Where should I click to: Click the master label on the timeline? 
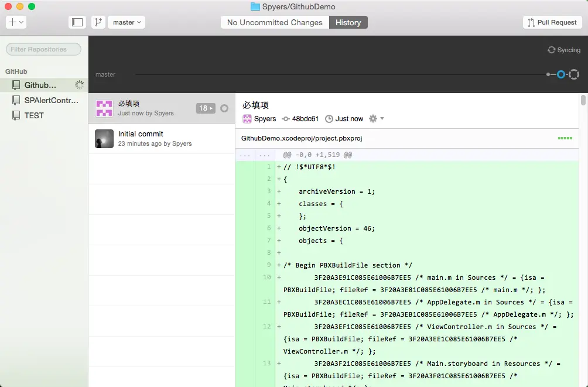pyautogui.click(x=105, y=74)
